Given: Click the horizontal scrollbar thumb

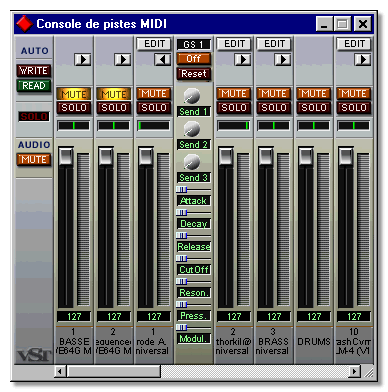Looking at the screenshot, I should 114,371.
